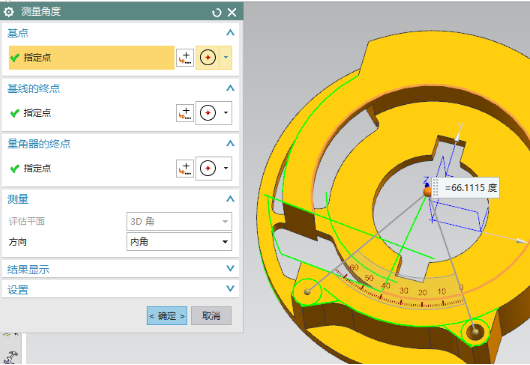Image resolution: width=530 pixels, height=365 pixels.
Task: Close the 测量角度 dialog
Action: [232, 13]
